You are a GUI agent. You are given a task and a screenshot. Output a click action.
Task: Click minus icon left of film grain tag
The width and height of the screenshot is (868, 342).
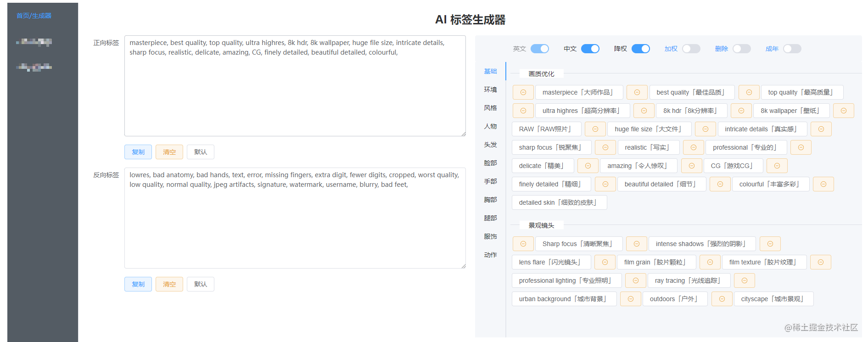click(605, 262)
